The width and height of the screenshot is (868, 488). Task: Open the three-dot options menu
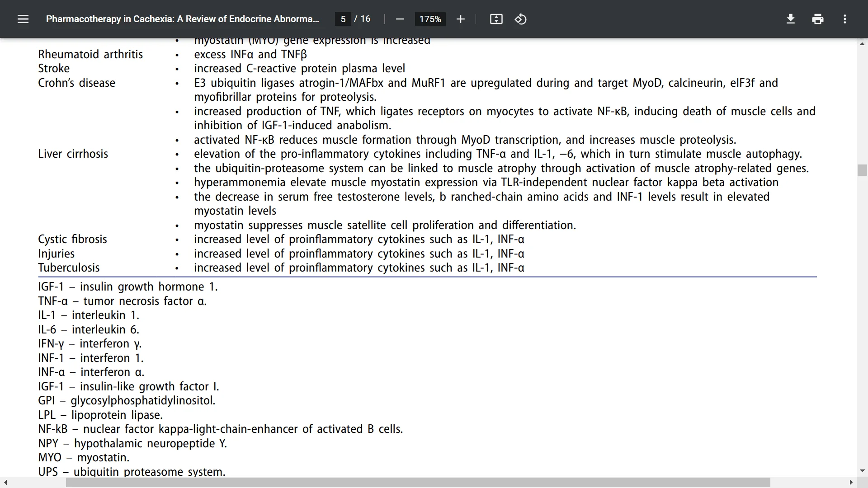pos(845,19)
